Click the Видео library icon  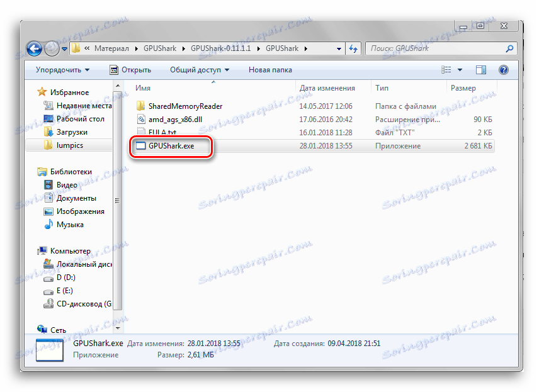48,184
